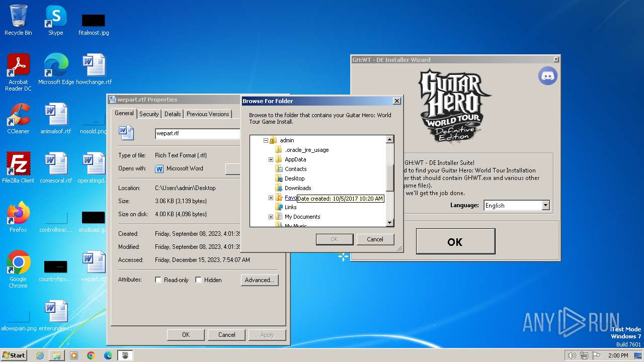644x362 pixels.
Task: Open Windows Media Player taskbar icon
Action: [x=74, y=355]
